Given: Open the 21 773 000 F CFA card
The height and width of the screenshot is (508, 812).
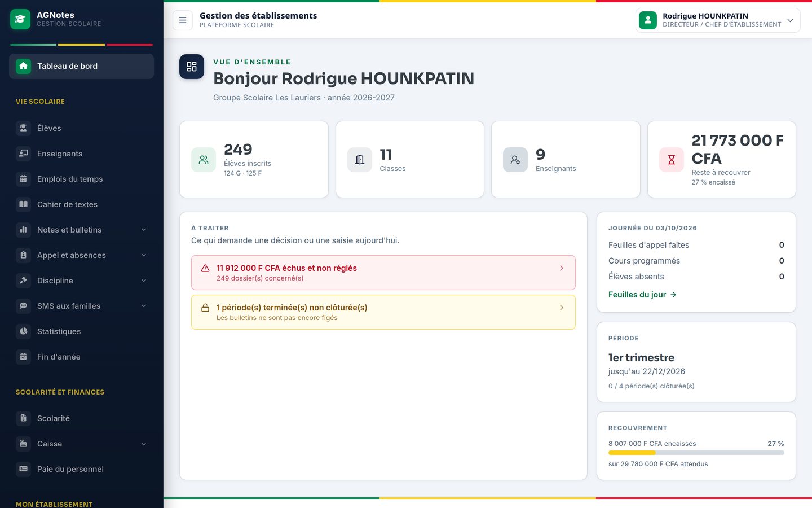Looking at the screenshot, I should pyautogui.click(x=722, y=160).
